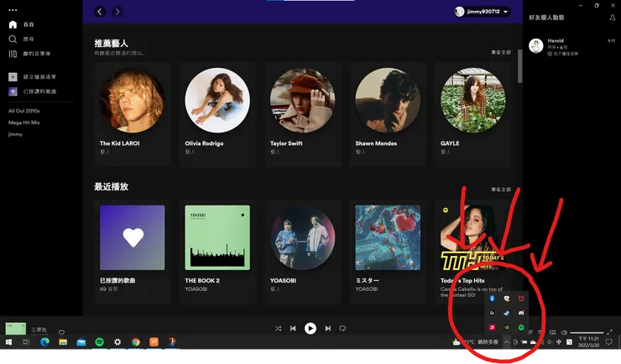Click see all for recommended artists
621x364 pixels.
pyautogui.click(x=501, y=52)
